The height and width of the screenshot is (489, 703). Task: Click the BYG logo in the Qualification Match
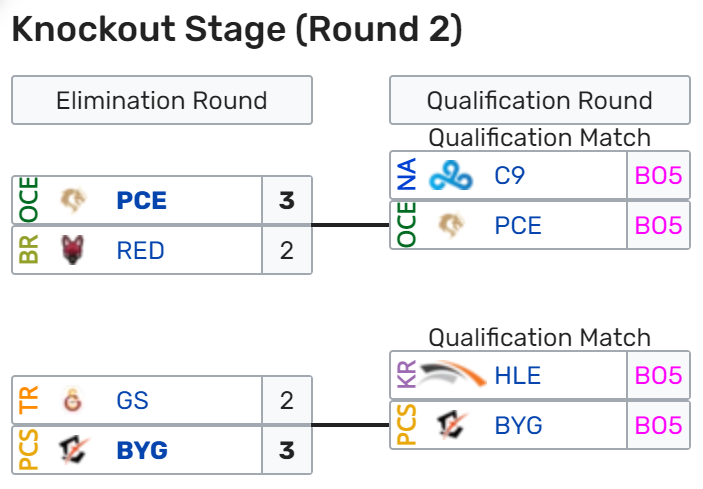coord(451,424)
